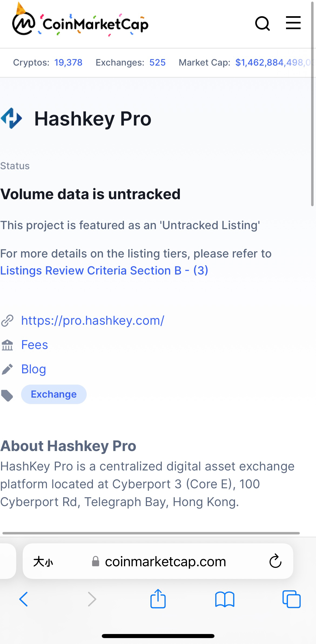Show all Safari tabs
Image resolution: width=316 pixels, height=644 pixels.
(291, 599)
